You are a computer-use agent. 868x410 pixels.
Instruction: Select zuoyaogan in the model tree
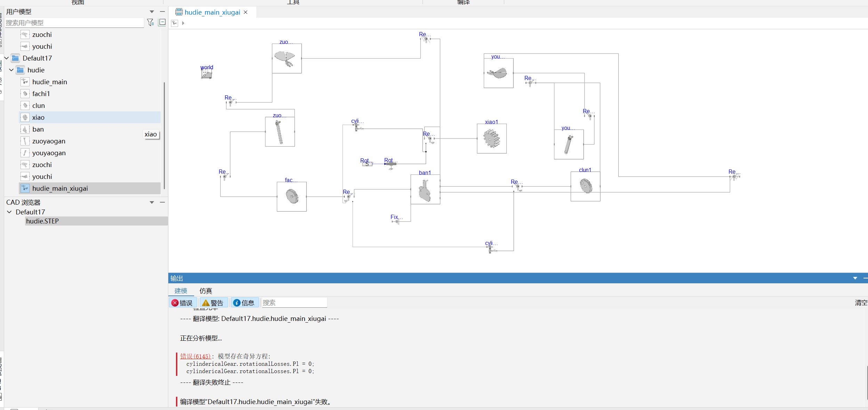90,141
